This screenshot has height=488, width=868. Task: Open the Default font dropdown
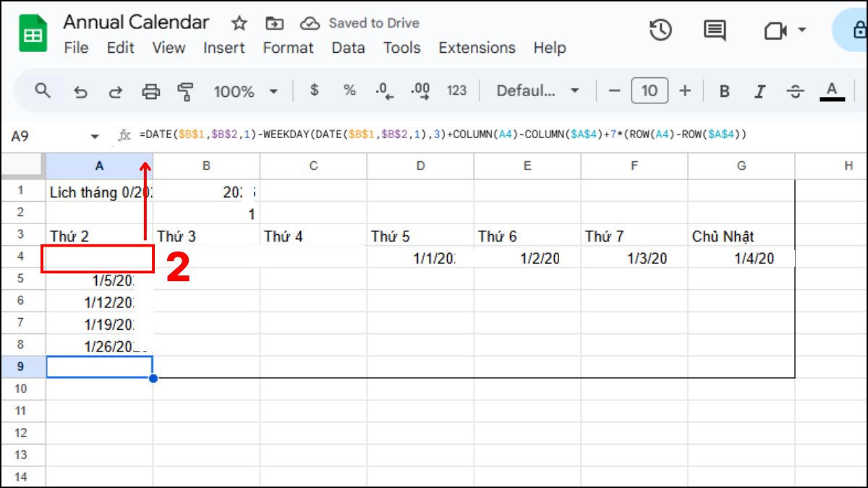[x=534, y=91]
